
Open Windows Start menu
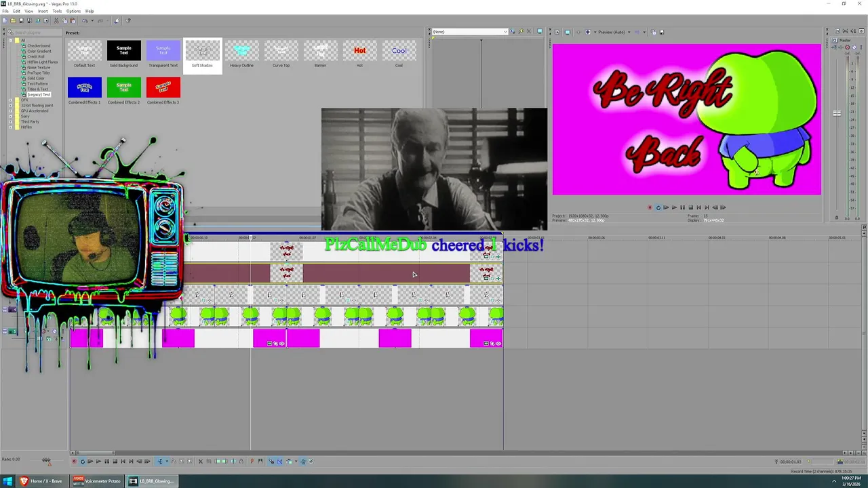7,481
